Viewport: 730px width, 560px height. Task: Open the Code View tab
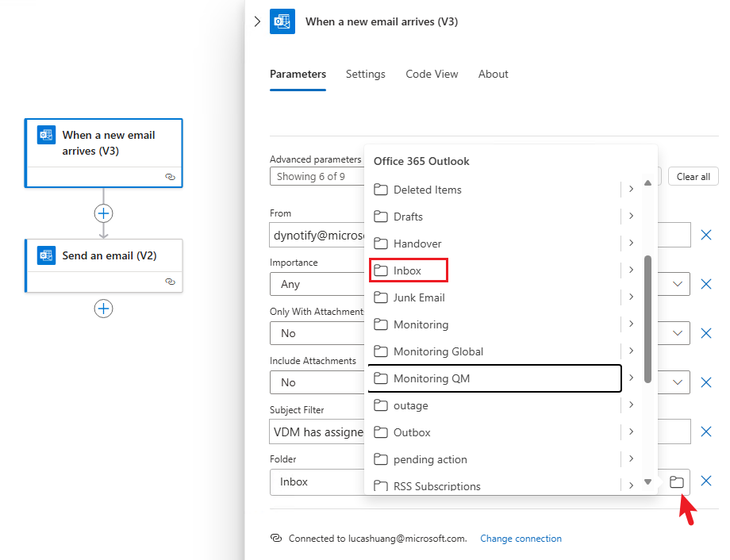tap(432, 74)
